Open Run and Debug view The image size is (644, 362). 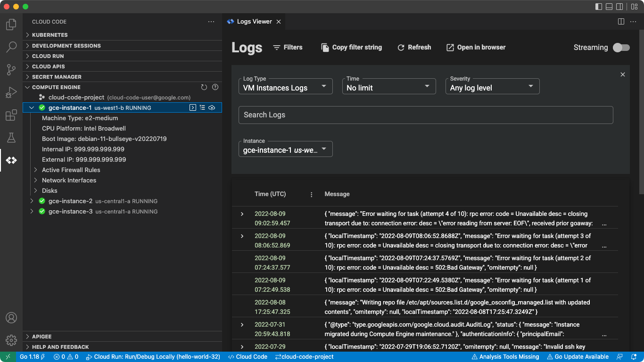point(11,92)
